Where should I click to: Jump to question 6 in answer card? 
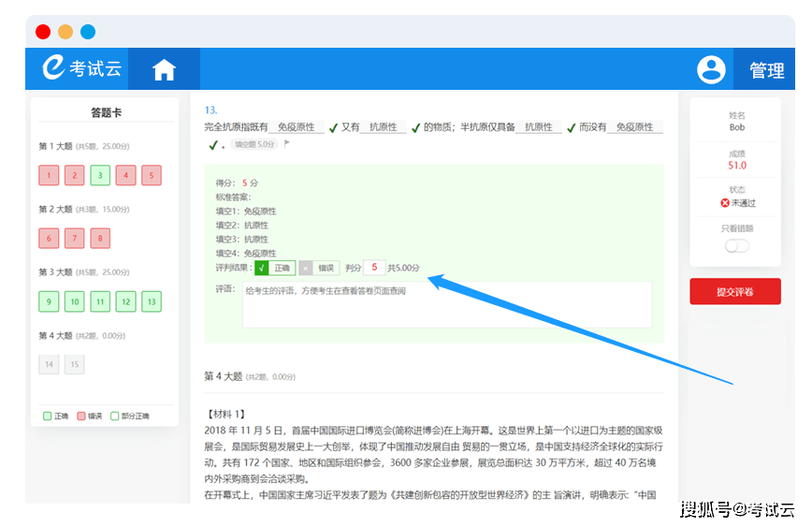click(49, 239)
